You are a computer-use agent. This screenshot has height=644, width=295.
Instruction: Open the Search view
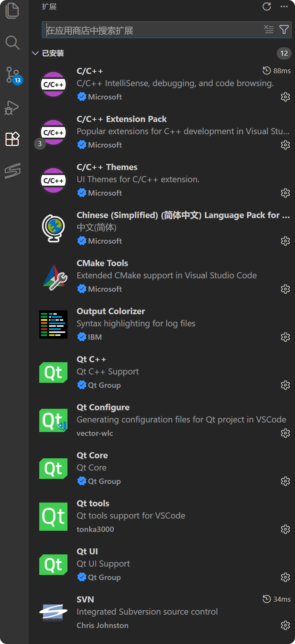click(13, 43)
